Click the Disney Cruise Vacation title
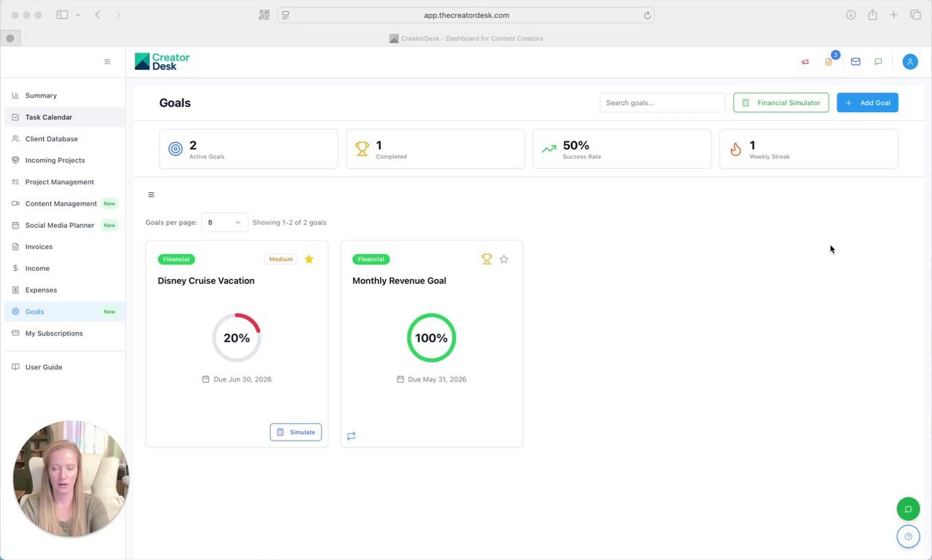 (x=206, y=280)
